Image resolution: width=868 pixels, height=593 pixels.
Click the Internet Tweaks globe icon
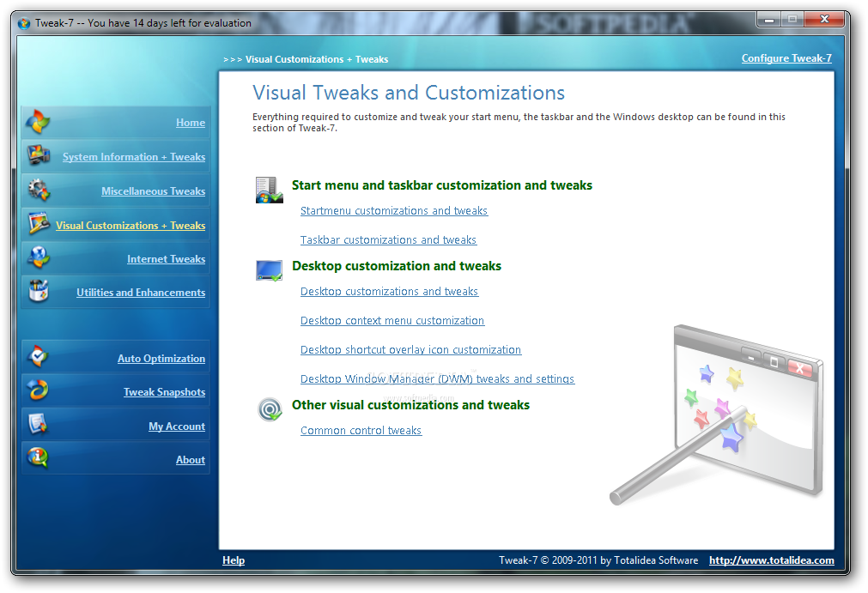click(x=38, y=257)
